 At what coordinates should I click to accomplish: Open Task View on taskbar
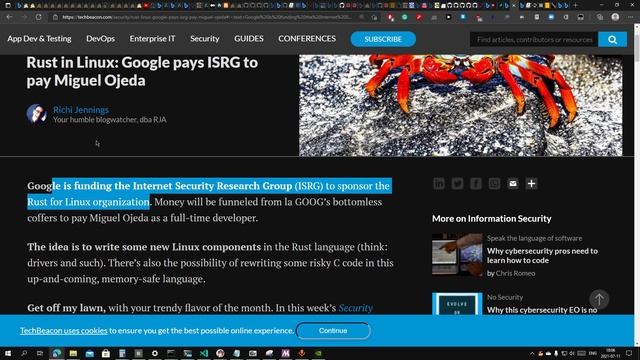tap(40, 353)
